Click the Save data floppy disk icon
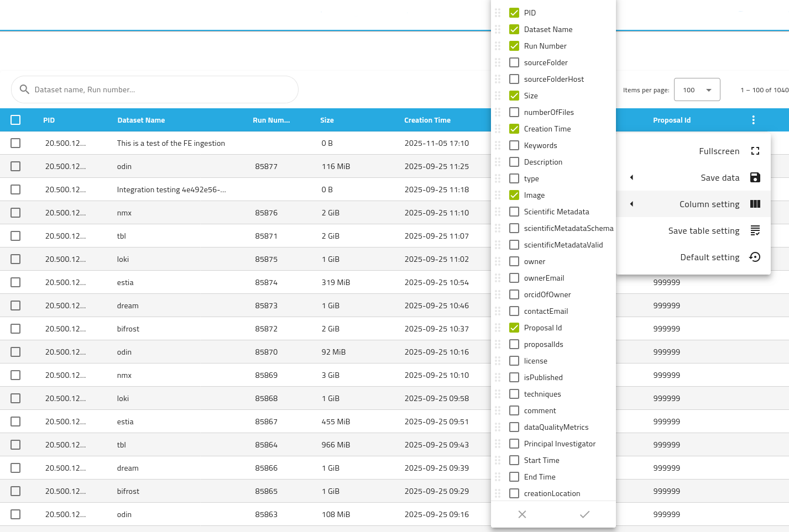The image size is (789, 532). [x=755, y=177]
